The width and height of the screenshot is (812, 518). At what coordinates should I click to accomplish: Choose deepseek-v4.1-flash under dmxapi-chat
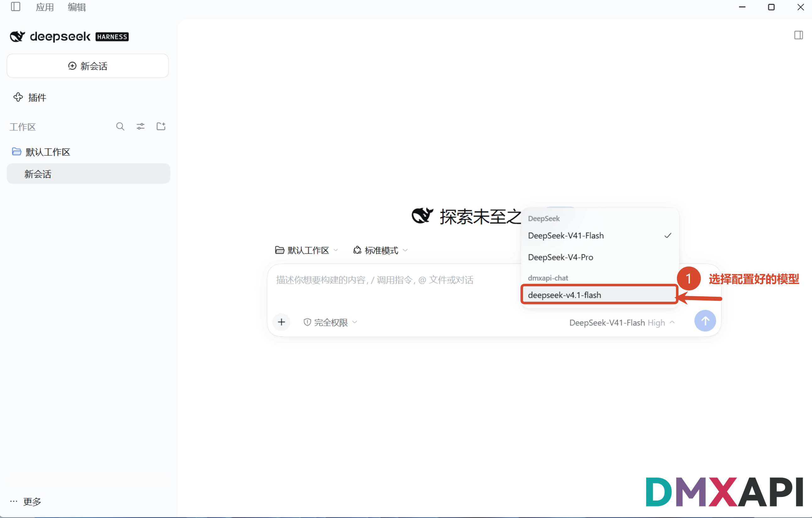(599, 294)
